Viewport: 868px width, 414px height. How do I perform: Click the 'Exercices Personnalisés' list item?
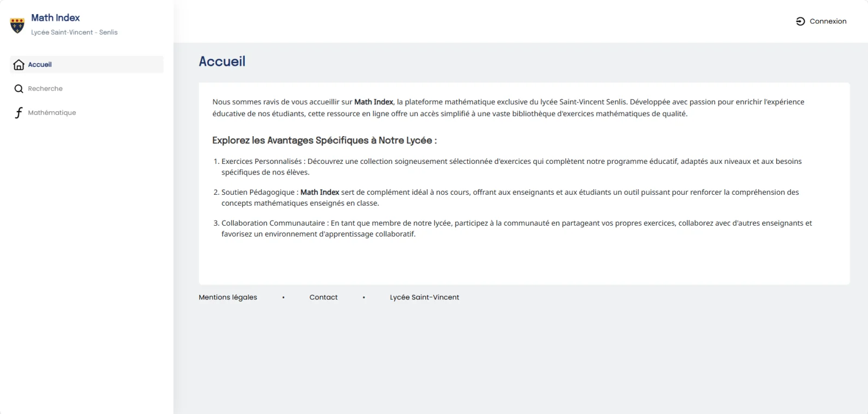pyautogui.click(x=512, y=167)
